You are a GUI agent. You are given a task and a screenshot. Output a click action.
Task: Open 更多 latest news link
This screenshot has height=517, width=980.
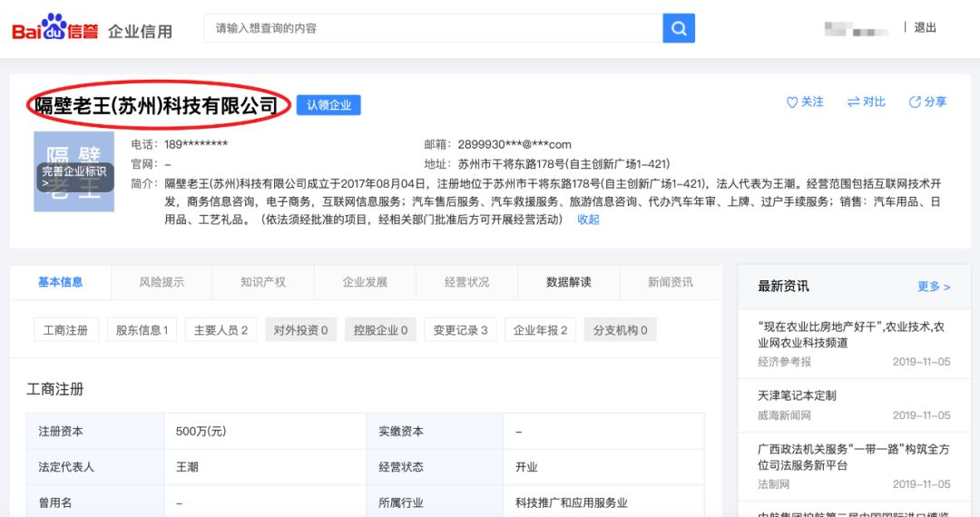pyautogui.click(x=934, y=287)
